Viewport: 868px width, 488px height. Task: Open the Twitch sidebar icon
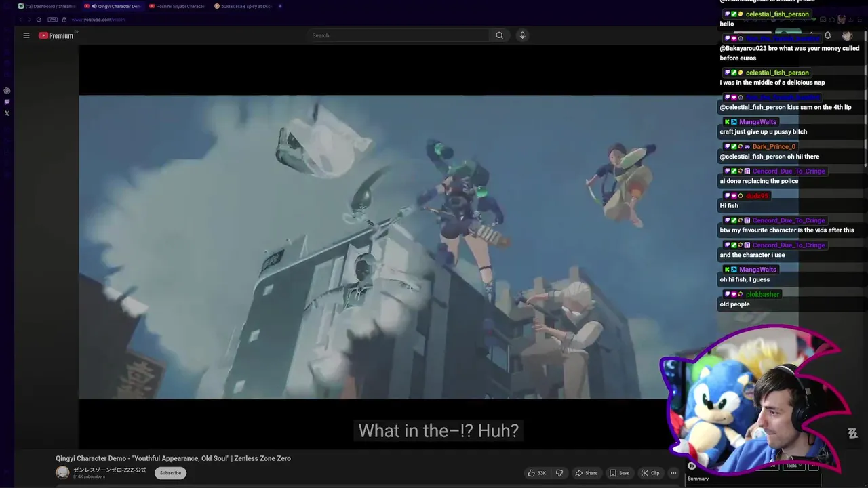coord(7,102)
